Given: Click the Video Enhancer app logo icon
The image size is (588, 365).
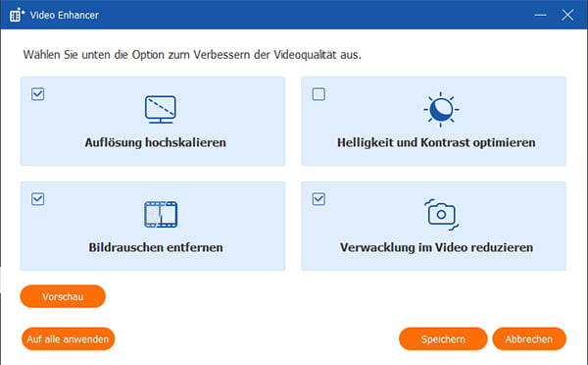Looking at the screenshot, I should tap(17, 15).
